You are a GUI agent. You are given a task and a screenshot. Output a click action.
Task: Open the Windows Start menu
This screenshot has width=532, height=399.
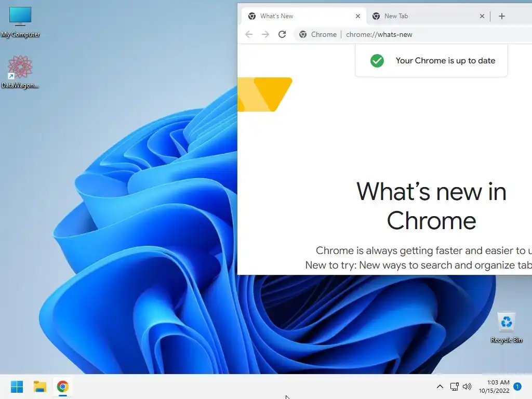pyautogui.click(x=17, y=387)
